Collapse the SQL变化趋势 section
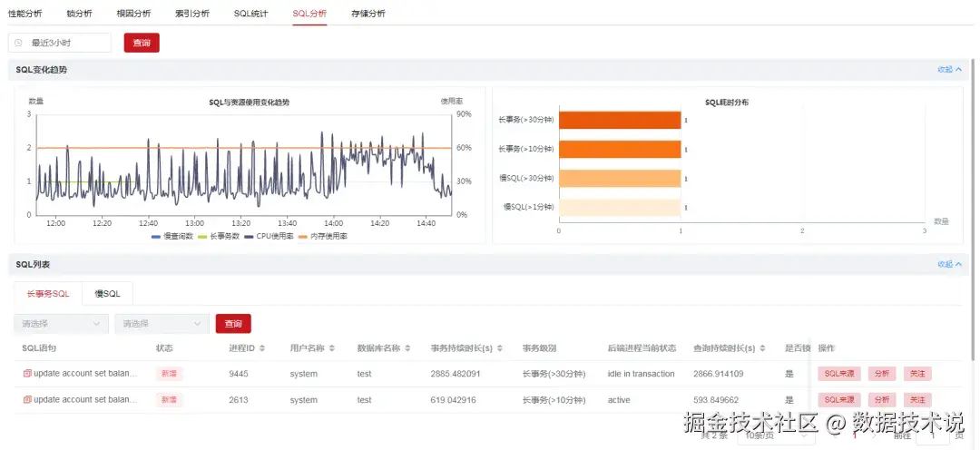The image size is (980, 450). click(949, 69)
